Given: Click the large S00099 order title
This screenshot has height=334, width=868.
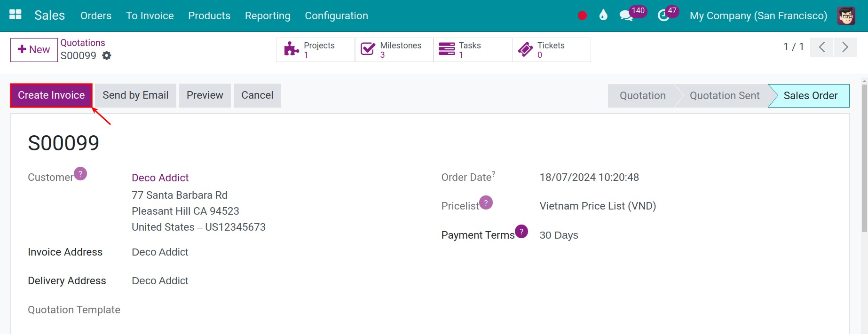Looking at the screenshot, I should 63,143.
